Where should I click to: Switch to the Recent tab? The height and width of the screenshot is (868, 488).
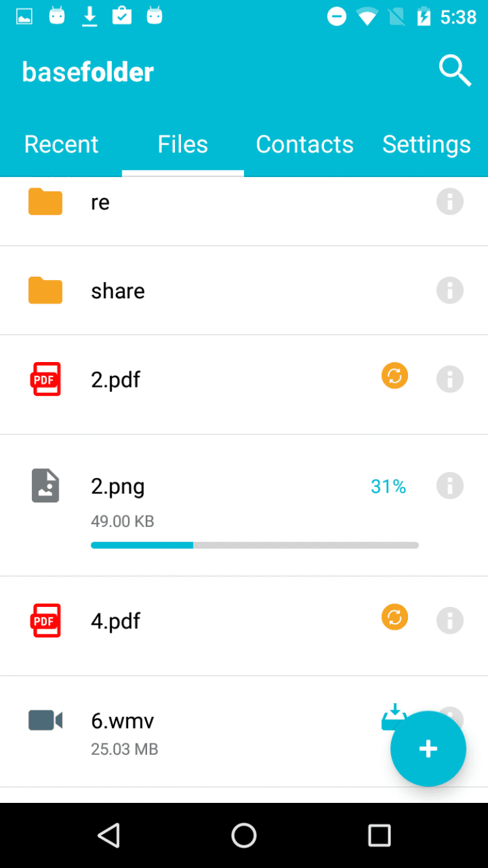tap(61, 144)
